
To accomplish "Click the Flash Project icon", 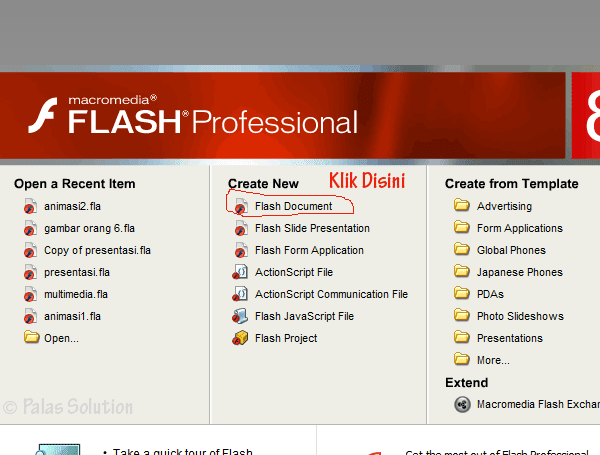I will coord(240,338).
